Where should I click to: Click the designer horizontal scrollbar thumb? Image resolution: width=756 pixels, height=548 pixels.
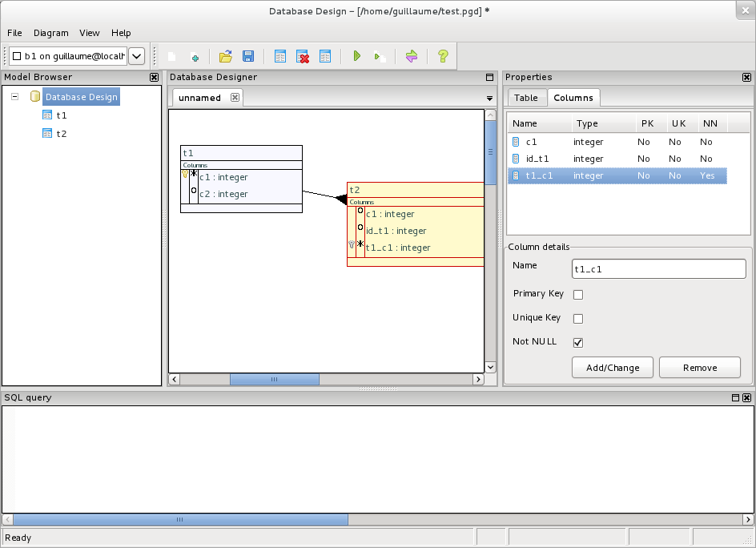274,379
